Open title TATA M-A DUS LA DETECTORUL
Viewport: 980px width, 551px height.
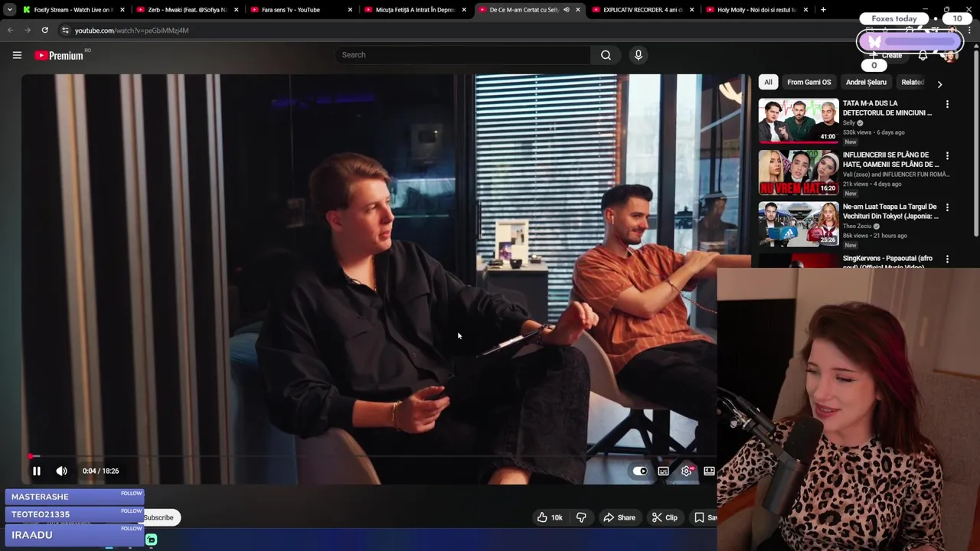pyautogui.click(x=887, y=108)
